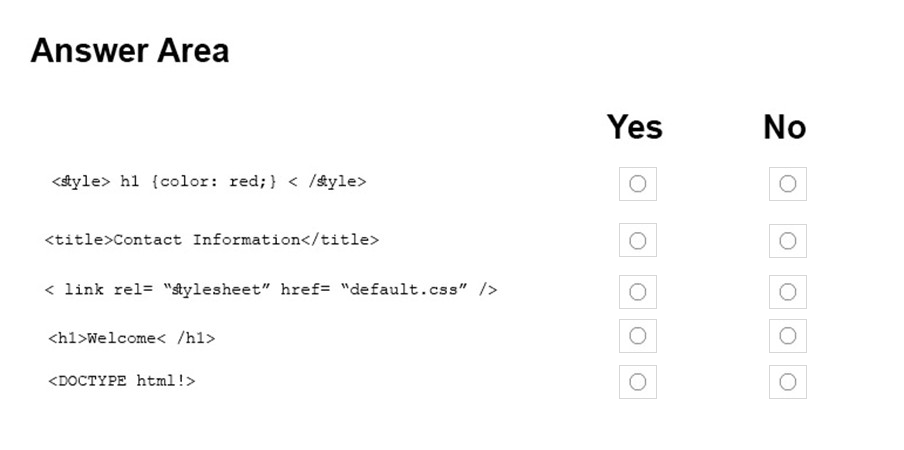Screen dimensions: 904x450
Task: Select Yes for the style h1 color red row
Action: tap(637, 184)
